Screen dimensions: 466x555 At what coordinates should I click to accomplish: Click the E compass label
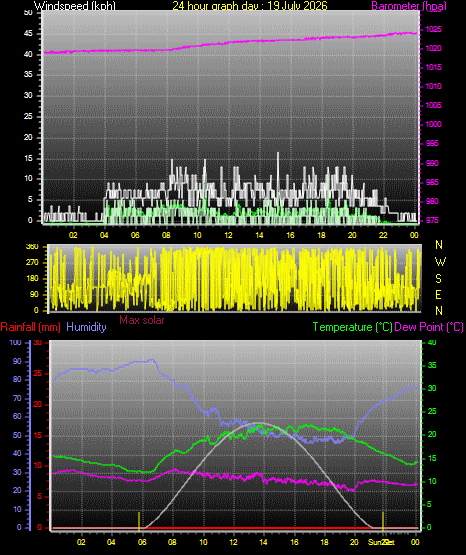[438, 295]
